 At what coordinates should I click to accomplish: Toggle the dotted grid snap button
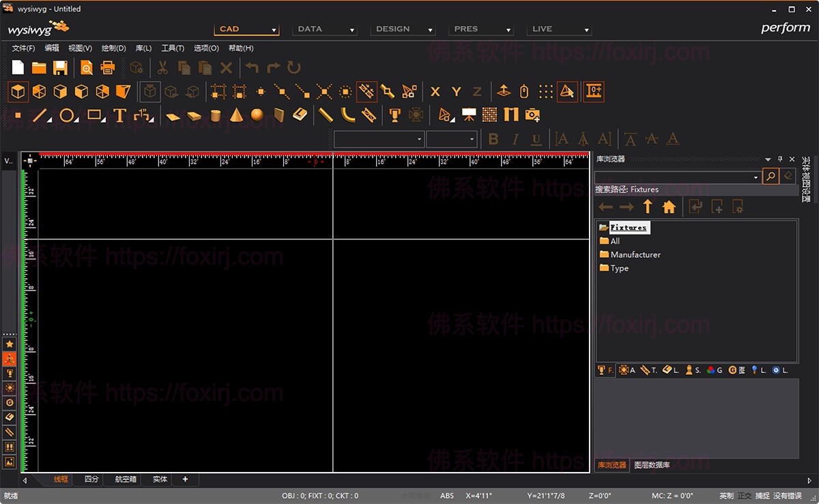[x=545, y=91]
